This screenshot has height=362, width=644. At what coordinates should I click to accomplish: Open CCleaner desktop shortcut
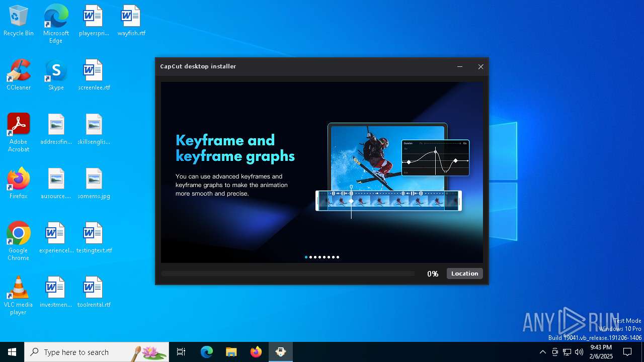pos(19,75)
